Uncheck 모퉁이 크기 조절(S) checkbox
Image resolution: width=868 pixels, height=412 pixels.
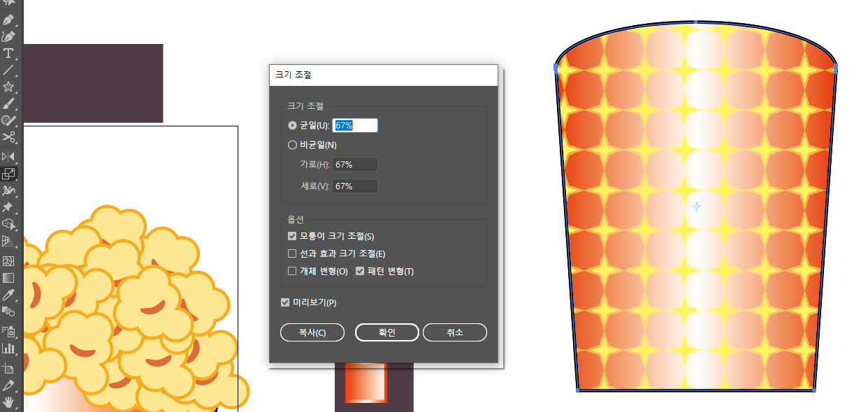pyautogui.click(x=293, y=236)
